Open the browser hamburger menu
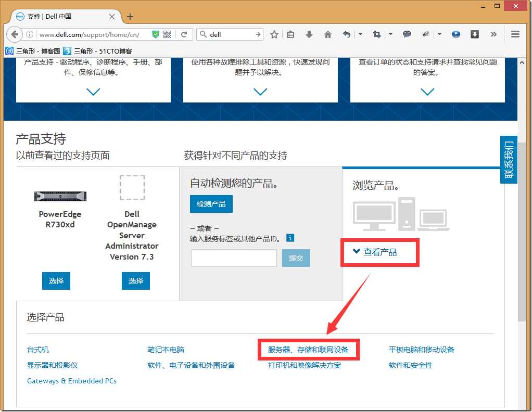532x412 pixels. coord(515,34)
